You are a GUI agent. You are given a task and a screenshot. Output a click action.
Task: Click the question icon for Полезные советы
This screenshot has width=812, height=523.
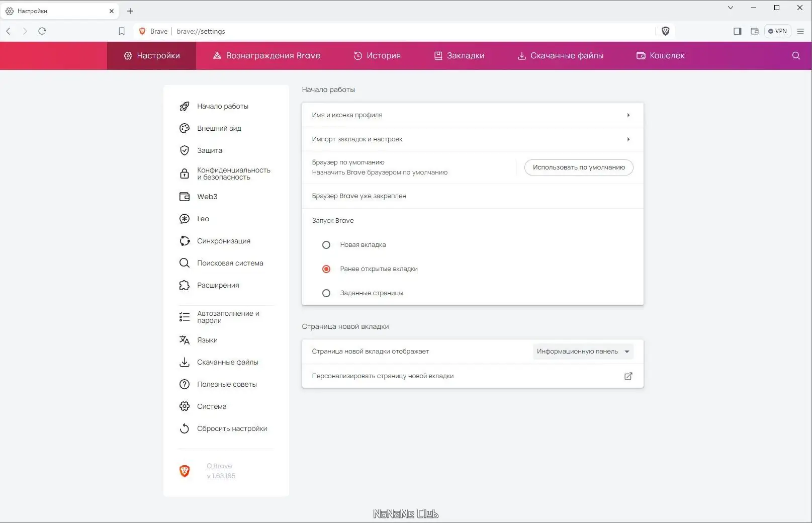(x=185, y=384)
